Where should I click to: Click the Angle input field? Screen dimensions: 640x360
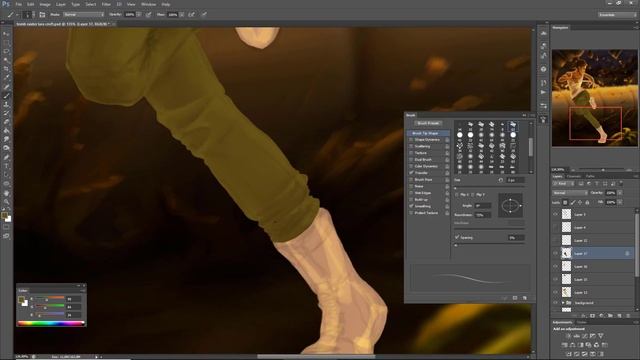[x=482, y=206]
